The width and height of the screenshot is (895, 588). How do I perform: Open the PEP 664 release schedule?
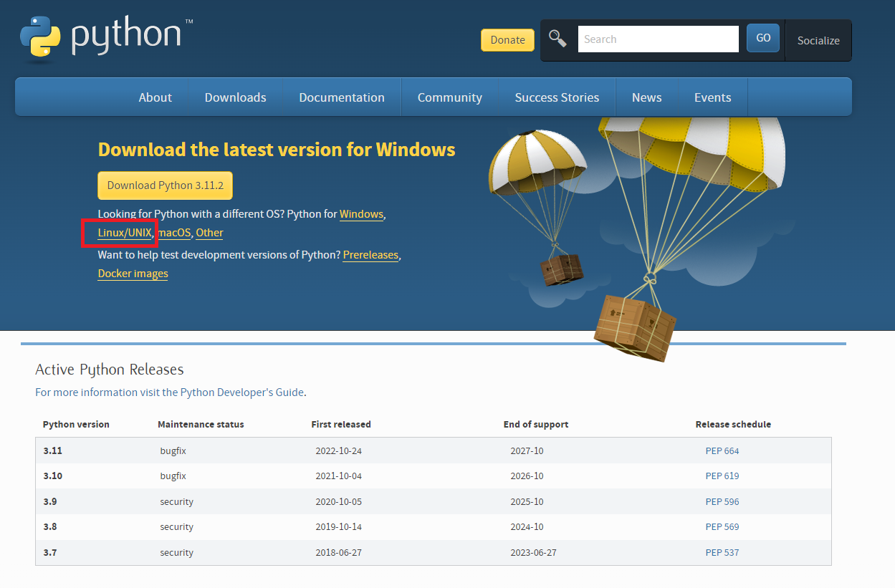[722, 451]
